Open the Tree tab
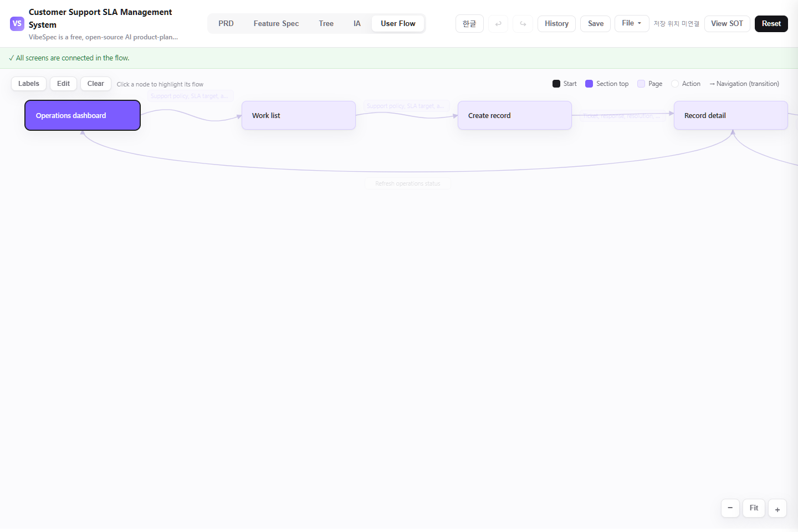Image resolution: width=798 pixels, height=532 pixels. coord(326,24)
